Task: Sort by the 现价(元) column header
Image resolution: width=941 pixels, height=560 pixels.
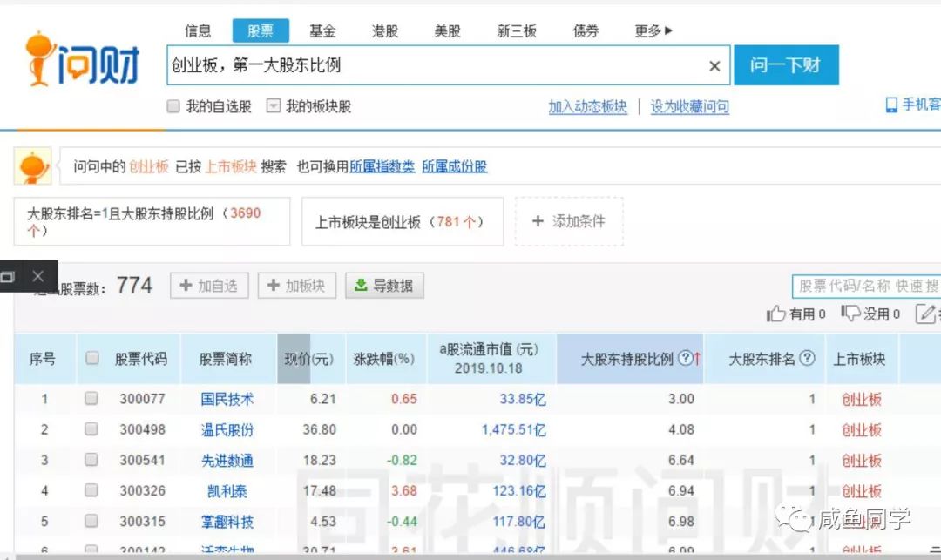Action: pos(309,359)
